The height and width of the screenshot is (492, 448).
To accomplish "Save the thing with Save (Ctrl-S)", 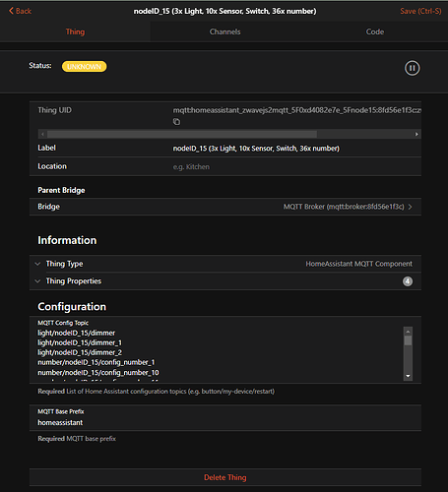I will click(x=420, y=11).
